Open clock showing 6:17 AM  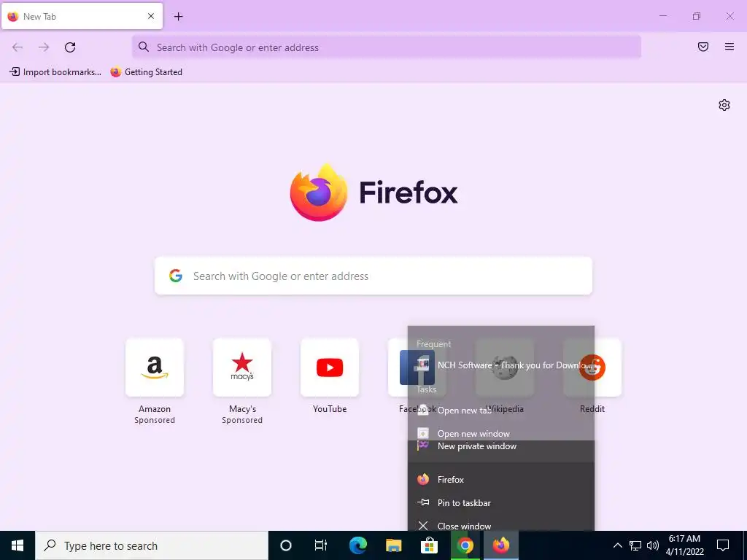pos(684,545)
